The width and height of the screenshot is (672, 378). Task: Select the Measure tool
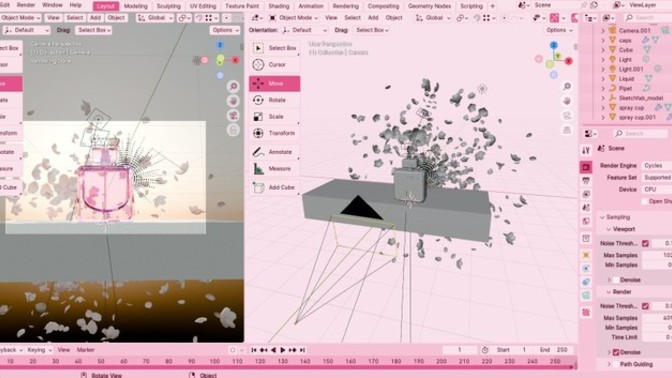(274, 168)
